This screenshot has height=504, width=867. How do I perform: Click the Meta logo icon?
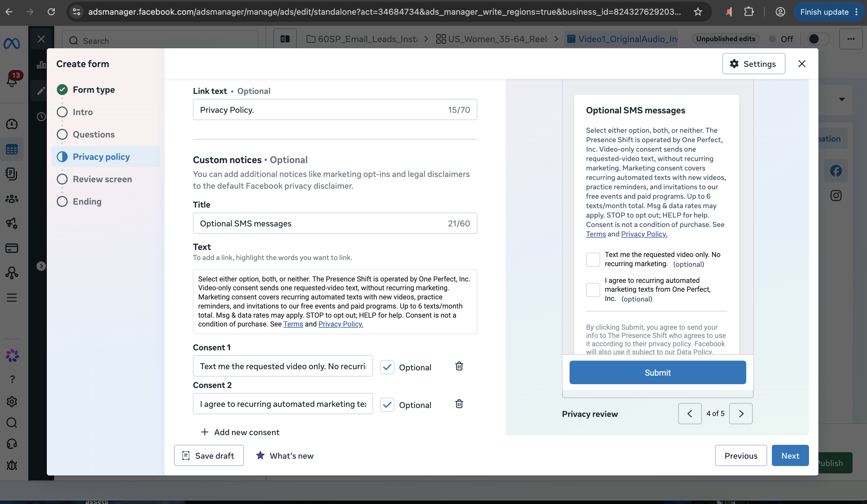pyautogui.click(x=12, y=43)
